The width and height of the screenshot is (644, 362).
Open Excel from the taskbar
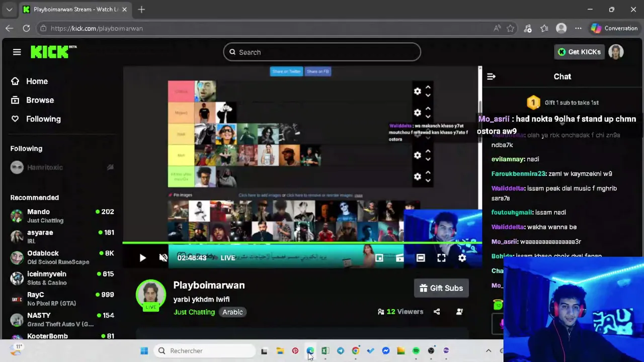tap(326, 351)
